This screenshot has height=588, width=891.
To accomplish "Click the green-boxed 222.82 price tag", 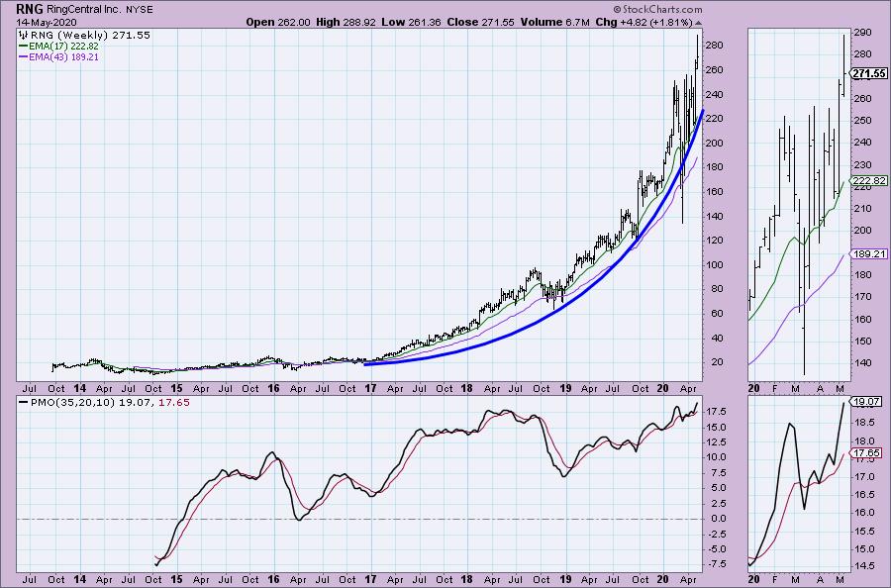I will 870,181.
